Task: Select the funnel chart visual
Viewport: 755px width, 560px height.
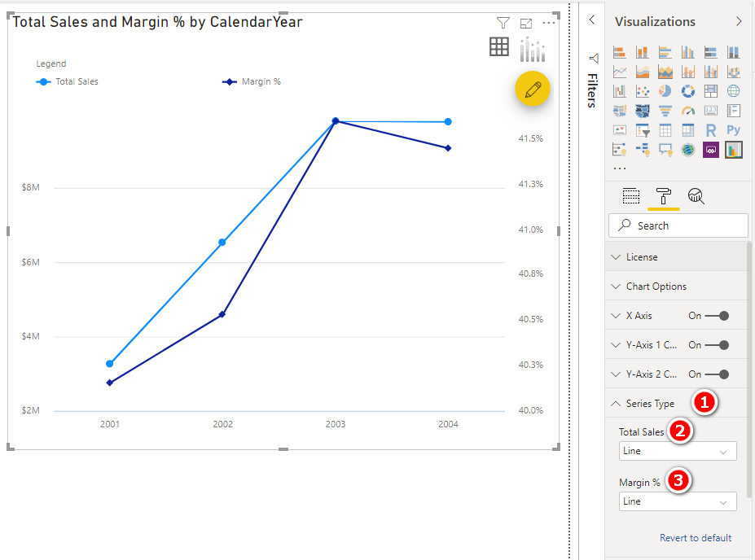Action: (x=665, y=111)
